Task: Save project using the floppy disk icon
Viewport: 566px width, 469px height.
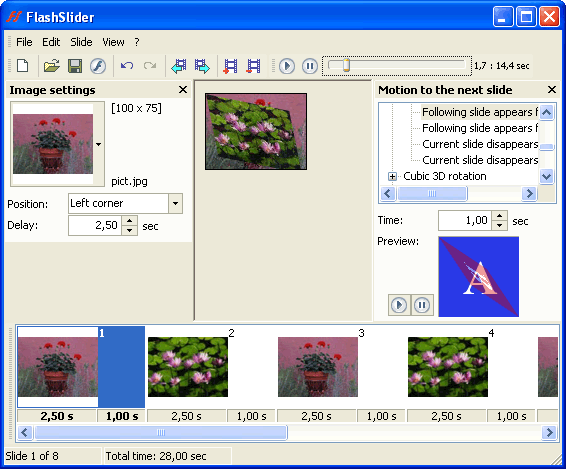Action: click(x=75, y=66)
